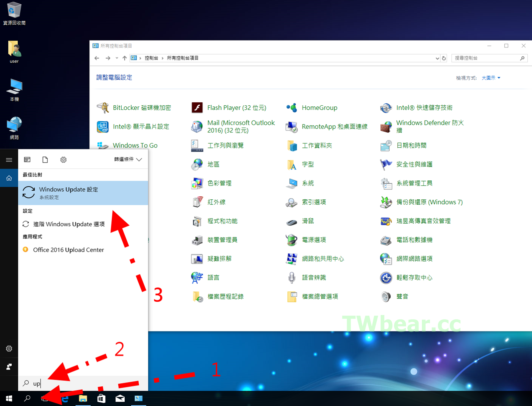
Task: Open 聲音 speaker icon
Action: click(x=386, y=296)
